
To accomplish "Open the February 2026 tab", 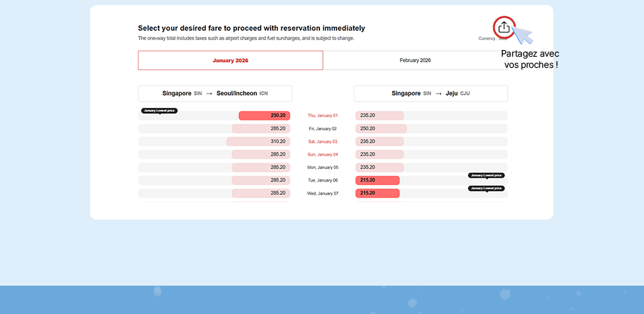I will click(415, 61).
